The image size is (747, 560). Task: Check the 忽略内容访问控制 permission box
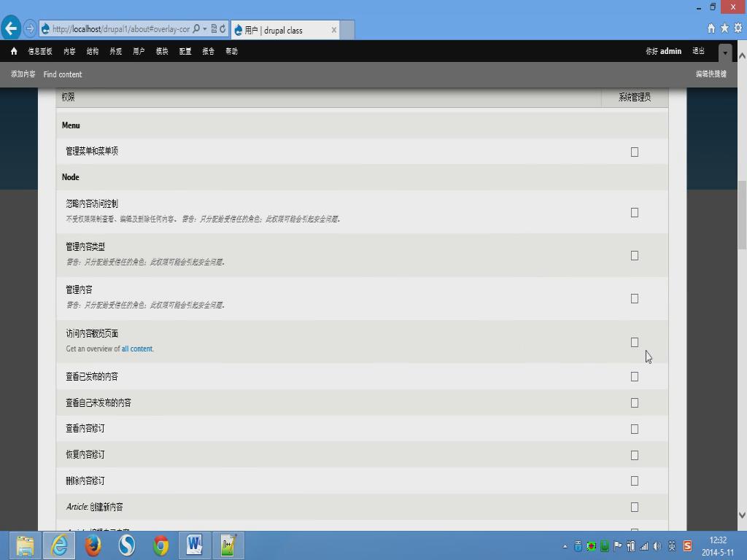(635, 212)
